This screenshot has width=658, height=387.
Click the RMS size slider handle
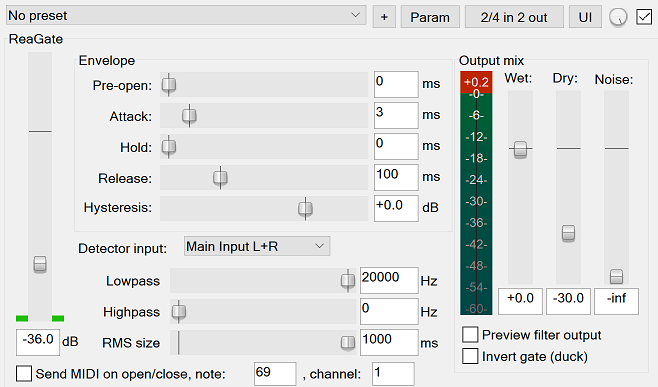coord(347,343)
